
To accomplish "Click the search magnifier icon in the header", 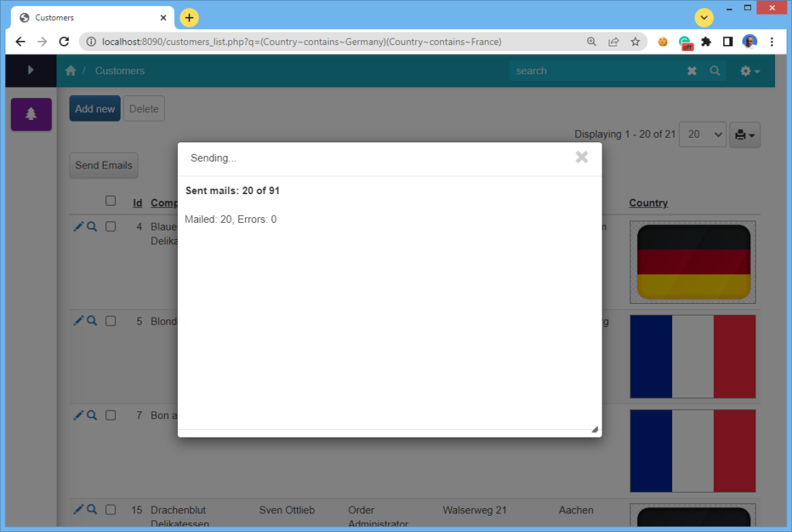I will (x=714, y=70).
